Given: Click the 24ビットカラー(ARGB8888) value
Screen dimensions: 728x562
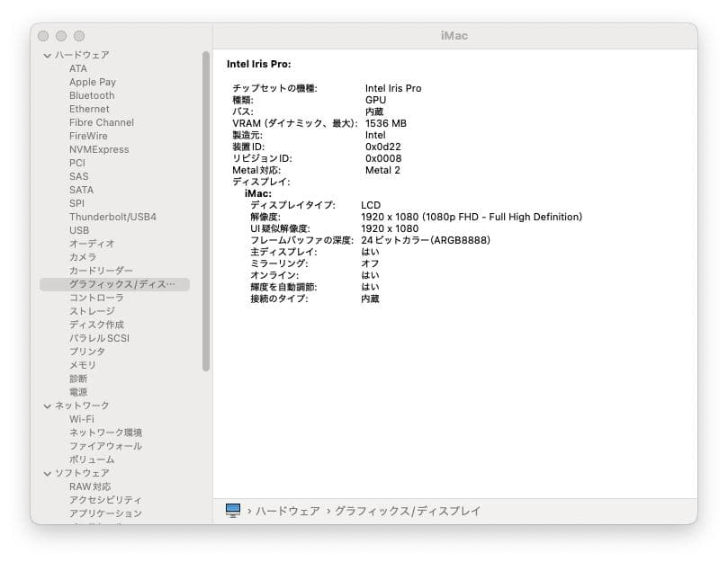Looking at the screenshot, I should coord(426,240).
